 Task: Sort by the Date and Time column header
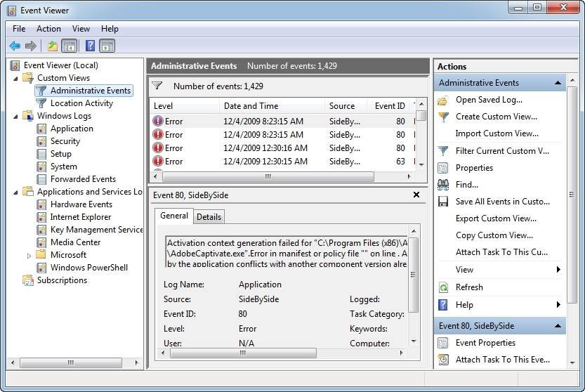pyautogui.click(x=251, y=106)
